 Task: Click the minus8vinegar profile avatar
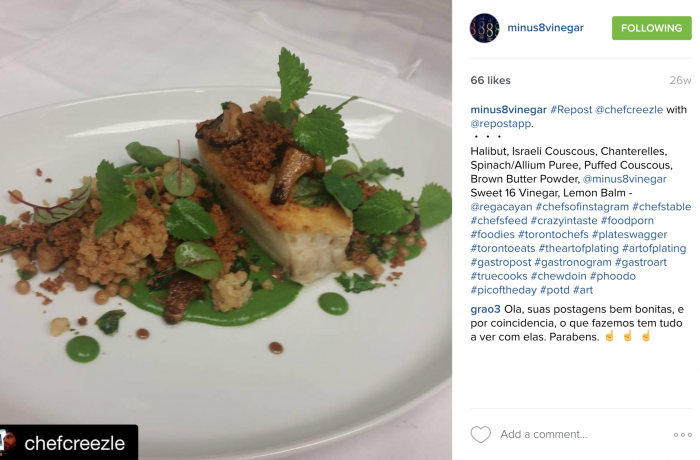pyautogui.click(x=484, y=28)
